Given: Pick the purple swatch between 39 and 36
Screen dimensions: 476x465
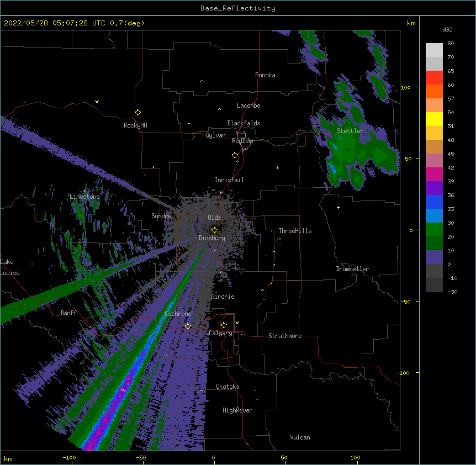Looking at the screenshot, I should [x=434, y=188].
